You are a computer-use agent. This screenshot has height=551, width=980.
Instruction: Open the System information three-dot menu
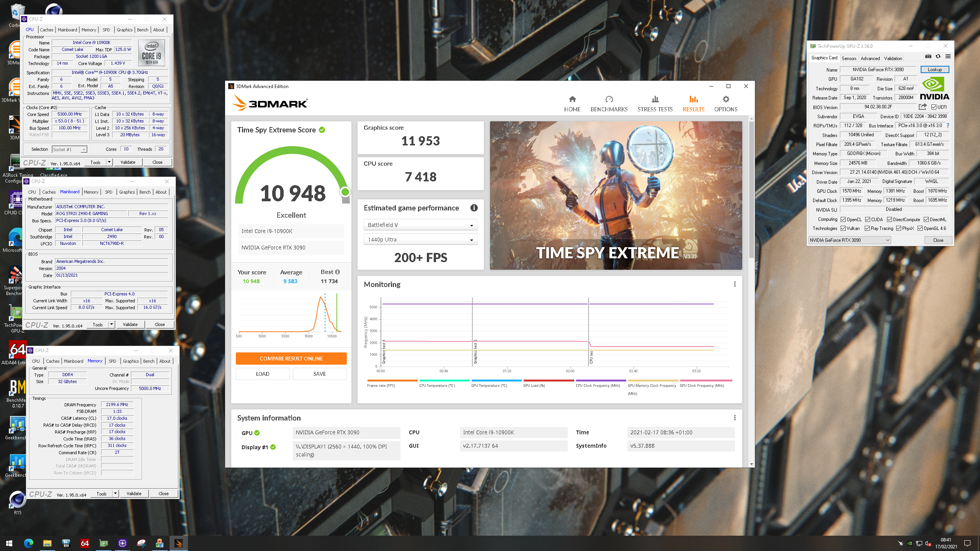[735, 417]
